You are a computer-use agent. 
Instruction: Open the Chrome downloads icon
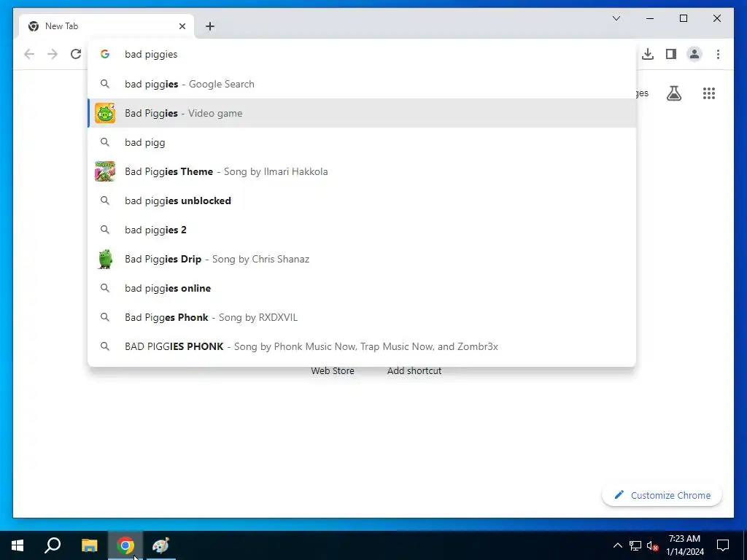click(648, 54)
